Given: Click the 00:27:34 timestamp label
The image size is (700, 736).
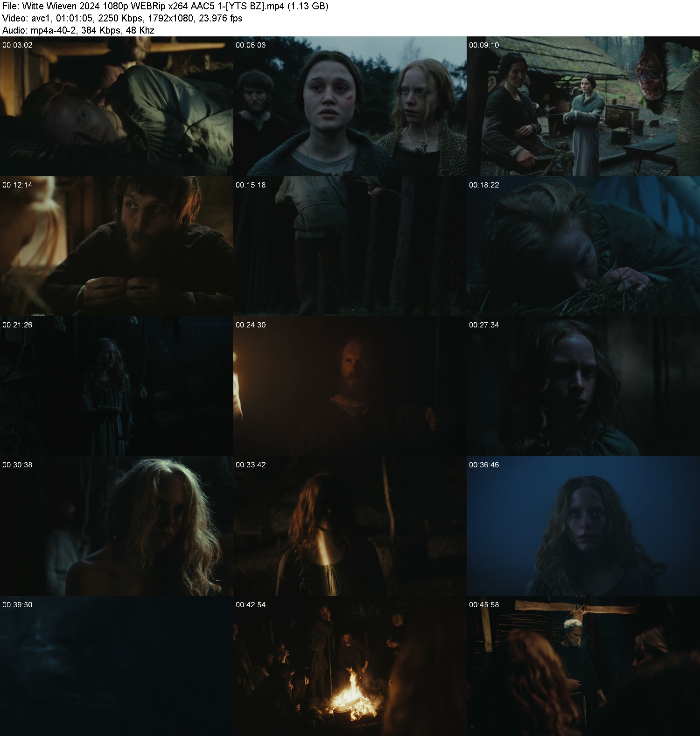Looking at the screenshot, I should pyautogui.click(x=484, y=325).
